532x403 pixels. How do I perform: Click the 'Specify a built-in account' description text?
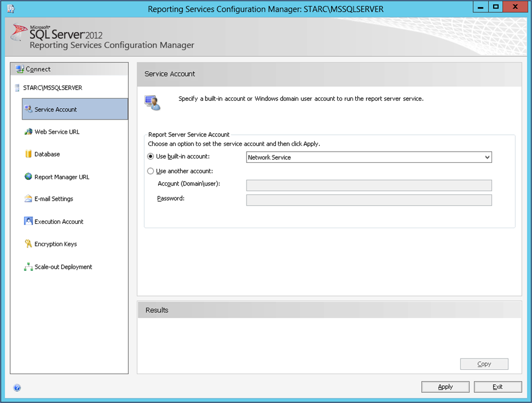coord(301,99)
